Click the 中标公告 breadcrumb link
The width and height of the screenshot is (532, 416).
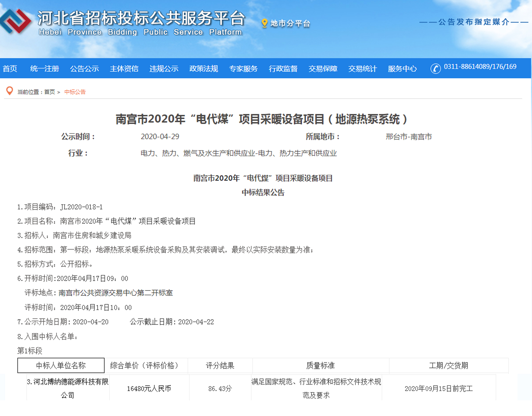[x=75, y=92]
